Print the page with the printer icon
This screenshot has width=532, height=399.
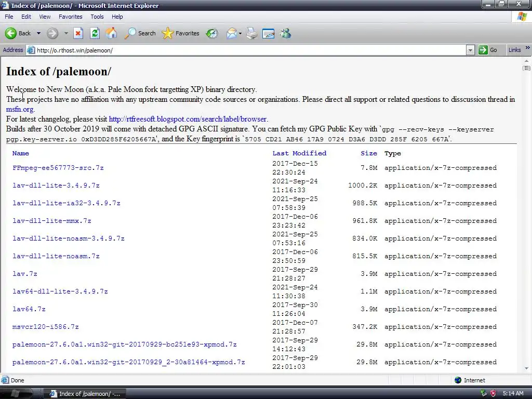coord(252,33)
